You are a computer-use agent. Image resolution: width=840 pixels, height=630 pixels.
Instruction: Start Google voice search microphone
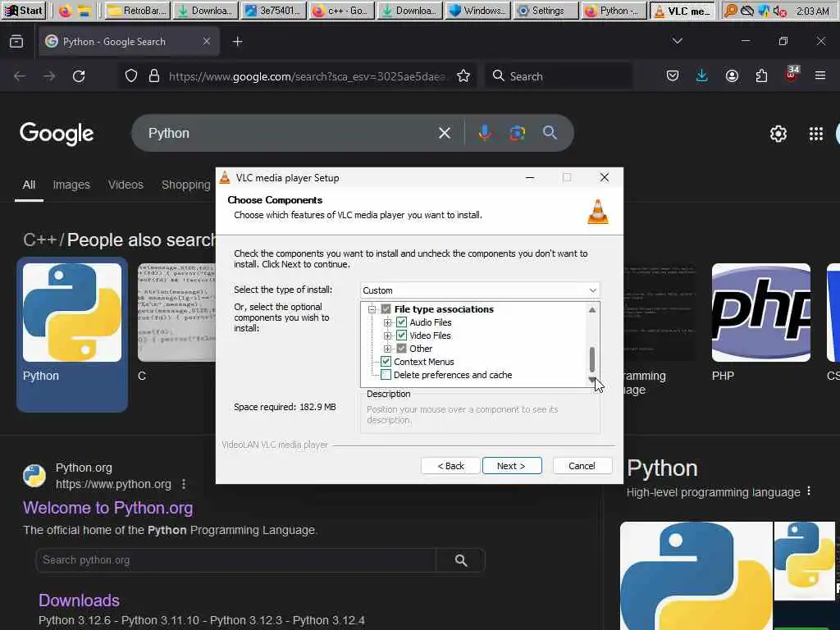pos(484,133)
